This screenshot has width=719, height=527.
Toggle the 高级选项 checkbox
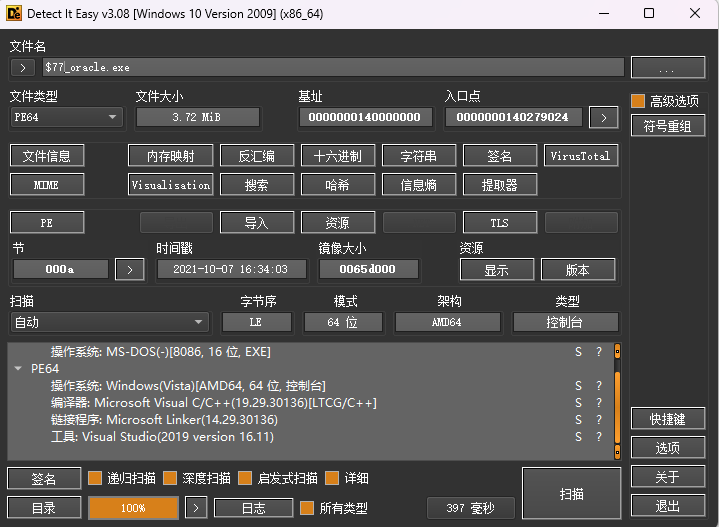tap(638, 101)
